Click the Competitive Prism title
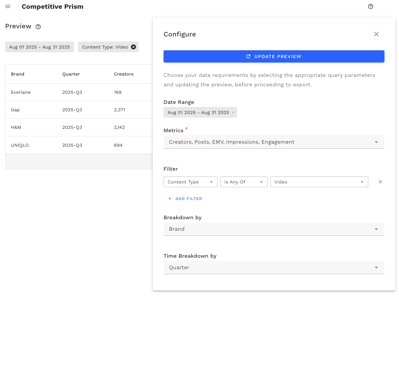399x367 pixels. pyautogui.click(x=52, y=7)
